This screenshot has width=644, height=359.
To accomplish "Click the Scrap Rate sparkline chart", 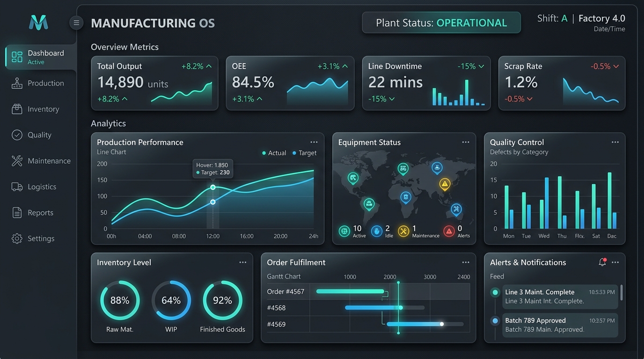I will (x=591, y=91).
